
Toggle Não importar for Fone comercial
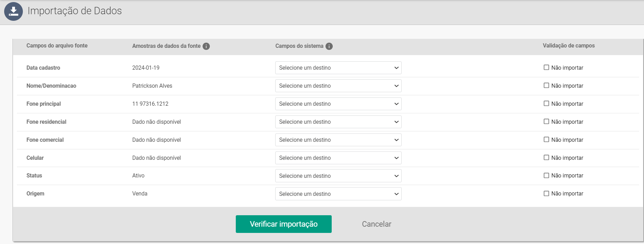point(546,140)
